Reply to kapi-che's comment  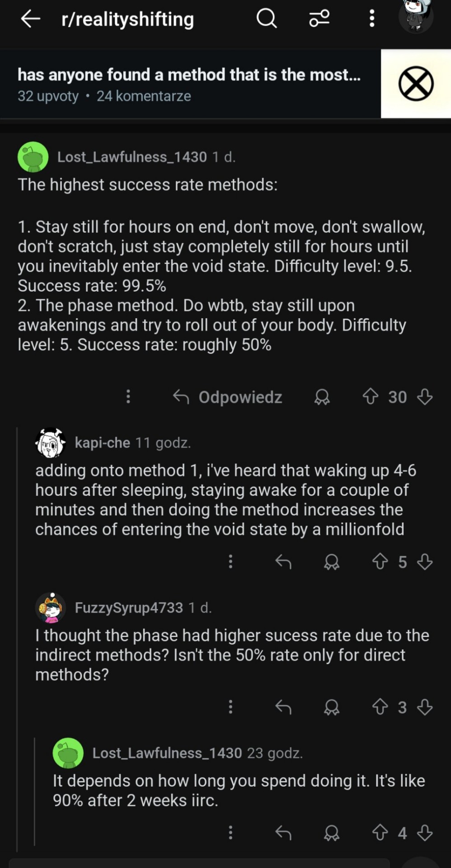(x=283, y=562)
